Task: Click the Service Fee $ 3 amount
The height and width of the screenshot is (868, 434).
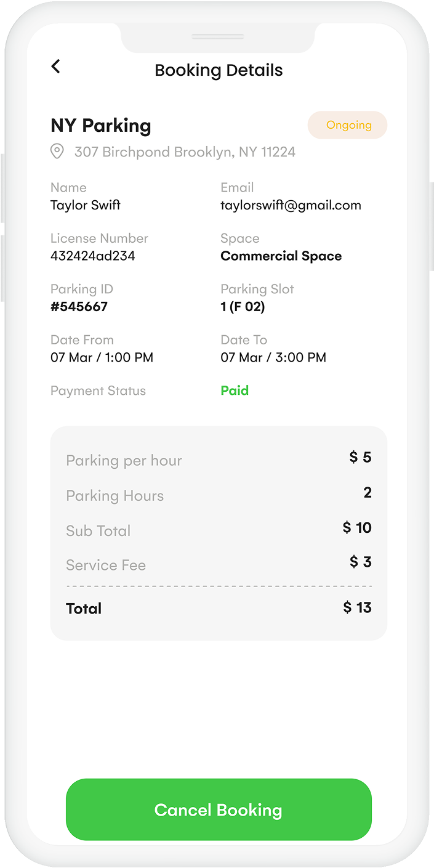Action: coord(361,562)
